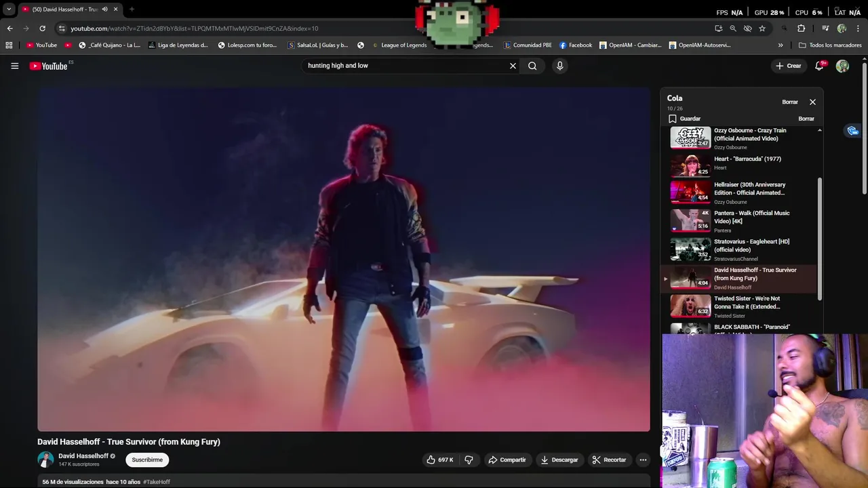This screenshot has width=868, height=488.
Task: Start voice search with microphone
Action: [559, 66]
